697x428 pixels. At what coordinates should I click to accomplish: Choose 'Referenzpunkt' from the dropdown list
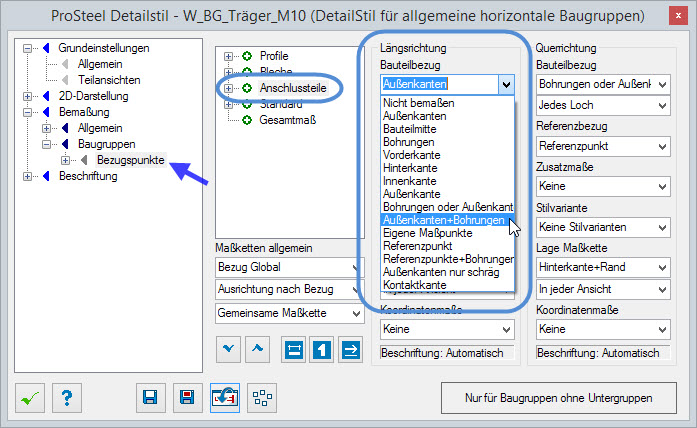coord(448,246)
